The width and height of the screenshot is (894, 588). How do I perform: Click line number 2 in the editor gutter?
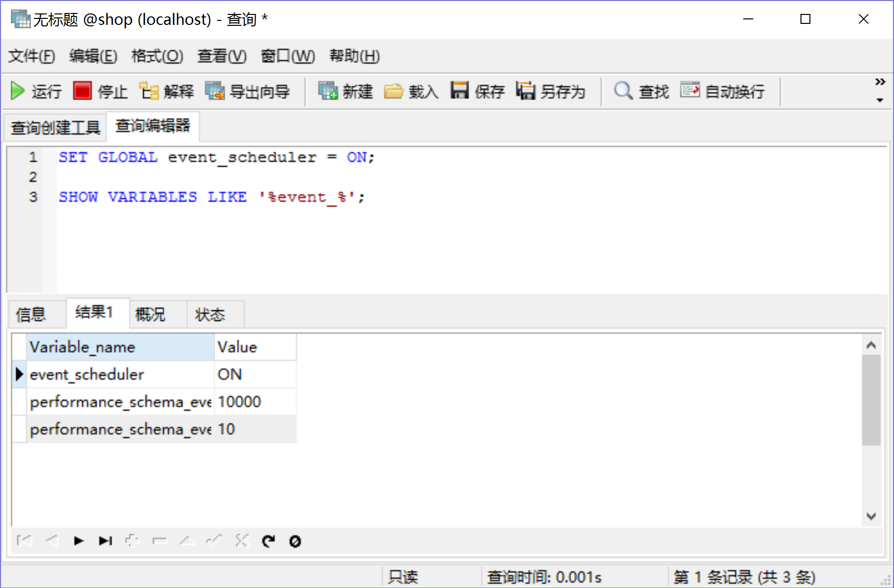pyautogui.click(x=33, y=177)
